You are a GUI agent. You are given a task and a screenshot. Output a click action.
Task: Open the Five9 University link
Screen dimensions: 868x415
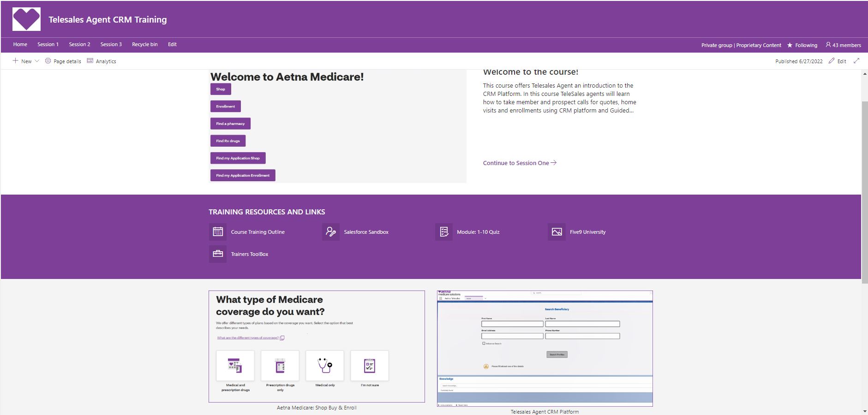pyautogui.click(x=587, y=232)
